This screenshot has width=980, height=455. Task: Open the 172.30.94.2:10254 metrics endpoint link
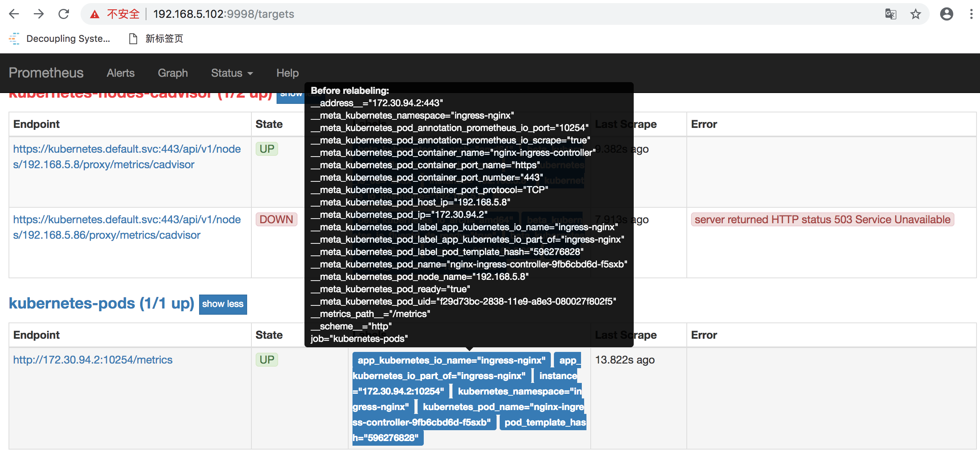[x=93, y=360]
